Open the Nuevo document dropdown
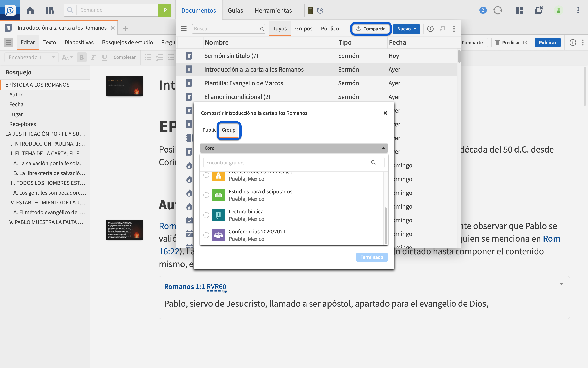The height and width of the screenshot is (368, 588). [406, 29]
